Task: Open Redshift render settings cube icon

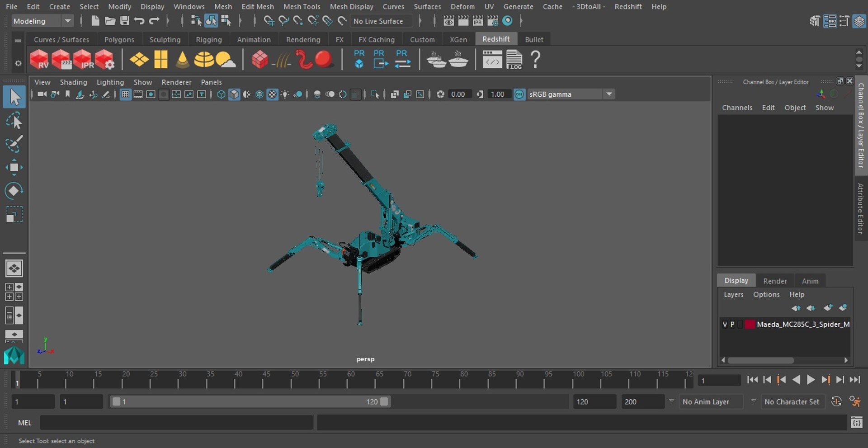Action: click(104, 60)
